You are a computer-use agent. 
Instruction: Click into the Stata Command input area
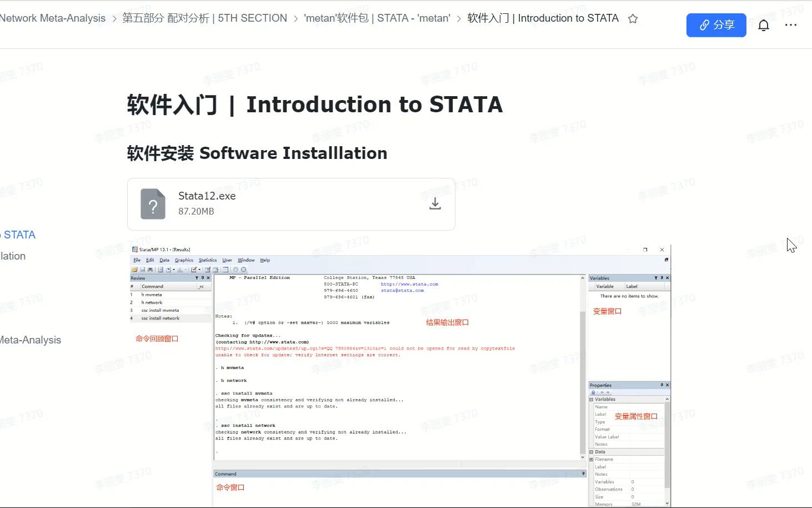click(400, 492)
